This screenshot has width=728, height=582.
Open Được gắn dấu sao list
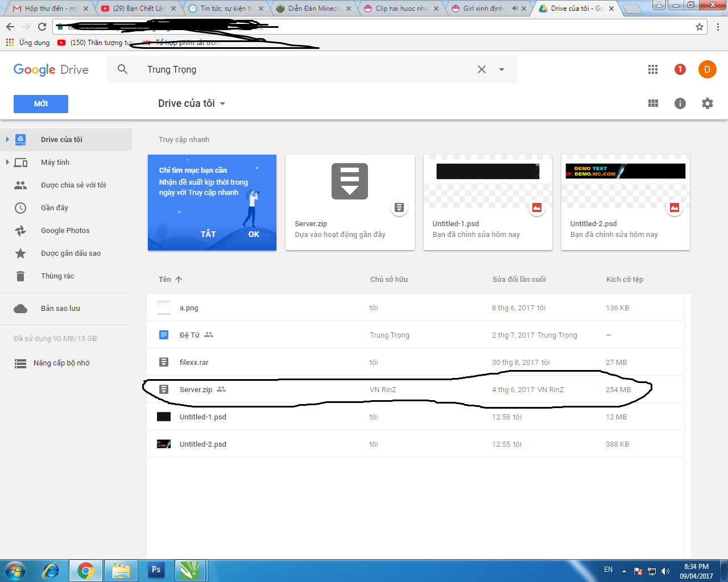[x=66, y=253]
